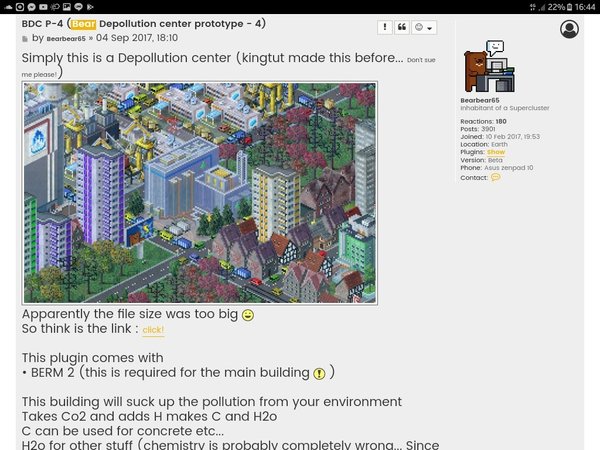Click the yellow exclamation emoji
This screenshot has width=600, height=450.
[319, 373]
